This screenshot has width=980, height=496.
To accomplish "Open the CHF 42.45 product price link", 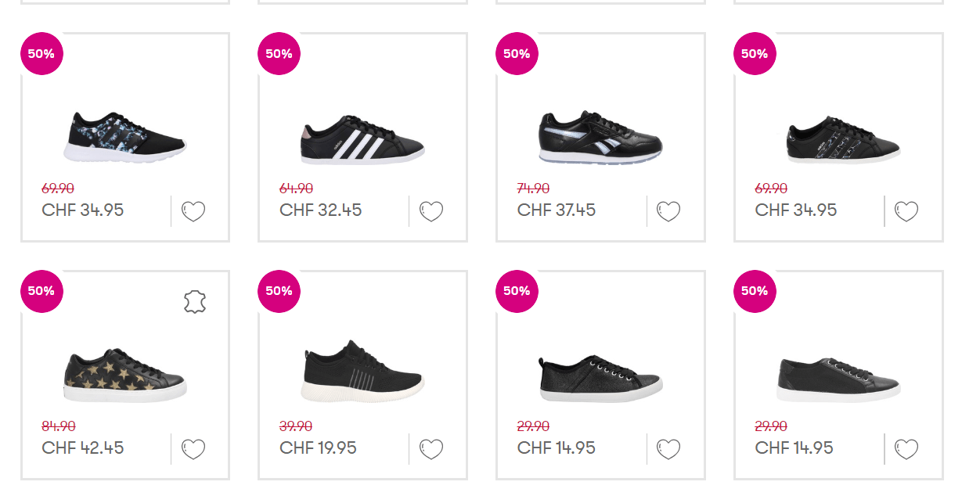I will pos(83,448).
